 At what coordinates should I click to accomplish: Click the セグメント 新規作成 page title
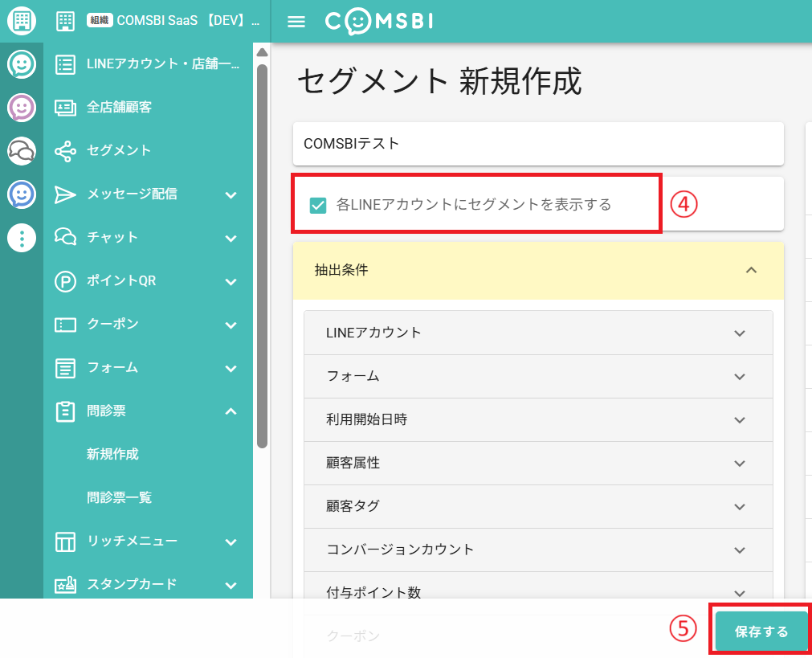[x=439, y=82]
